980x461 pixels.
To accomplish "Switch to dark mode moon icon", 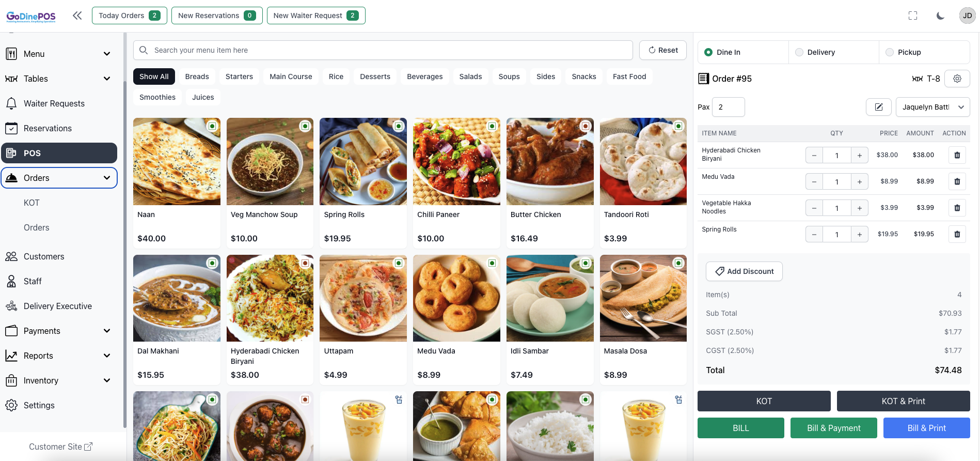I will (x=940, y=16).
